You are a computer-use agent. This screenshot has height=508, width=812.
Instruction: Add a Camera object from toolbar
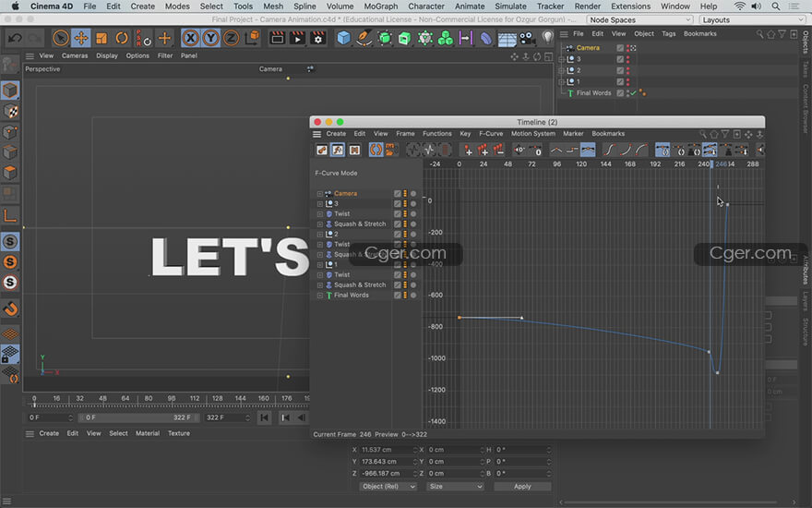[x=527, y=39]
